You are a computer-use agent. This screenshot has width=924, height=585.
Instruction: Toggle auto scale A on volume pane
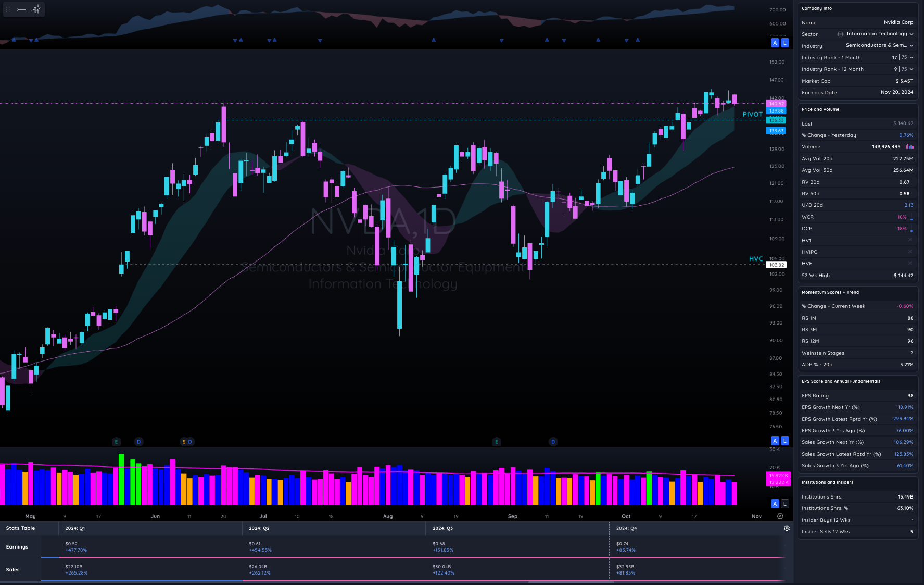pyautogui.click(x=775, y=504)
